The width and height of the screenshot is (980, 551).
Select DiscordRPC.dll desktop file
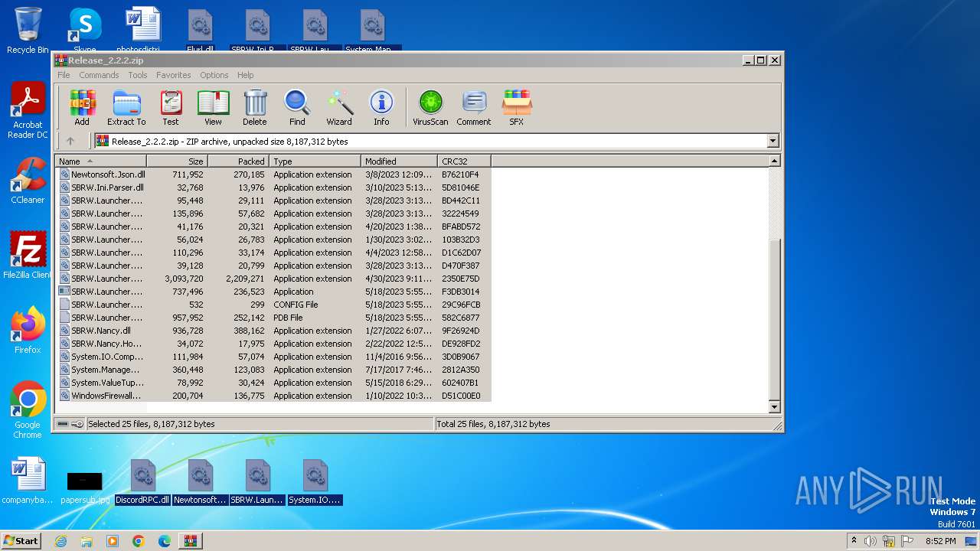[142, 482]
